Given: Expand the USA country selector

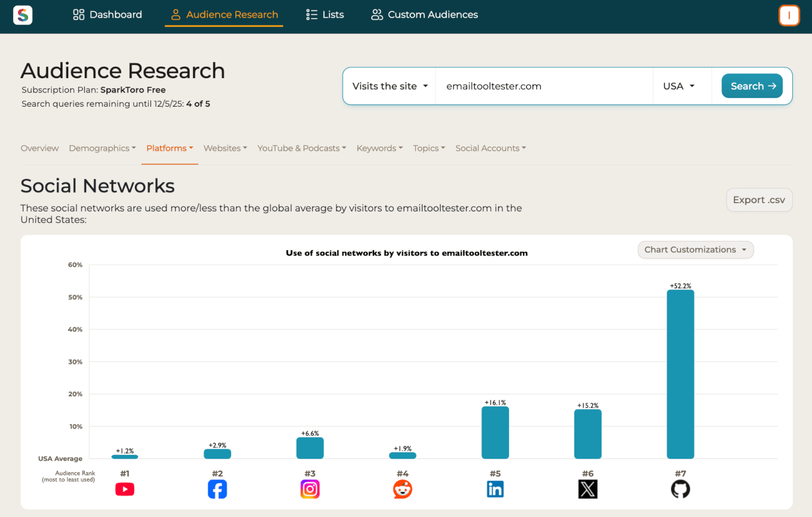Looking at the screenshot, I should [680, 86].
